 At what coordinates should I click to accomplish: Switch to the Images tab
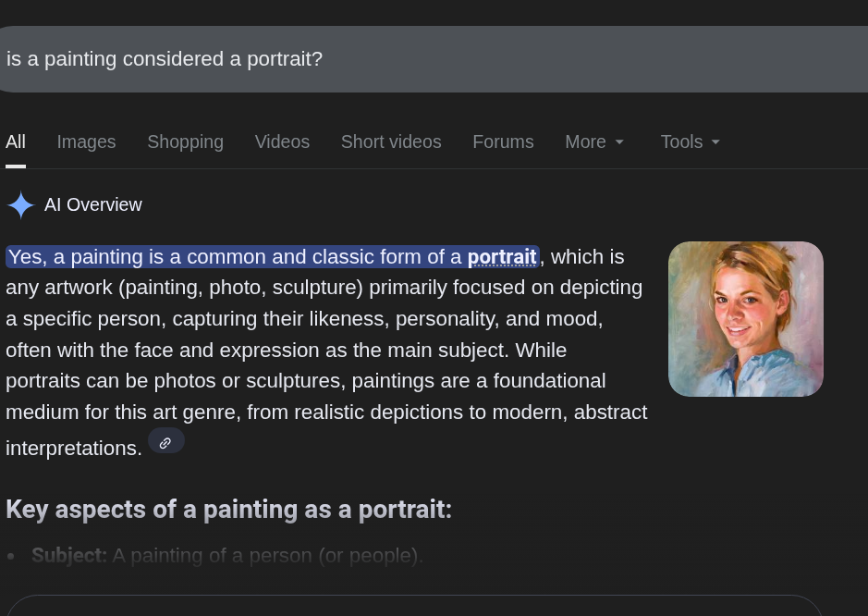pyautogui.click(x=86, y=142)
